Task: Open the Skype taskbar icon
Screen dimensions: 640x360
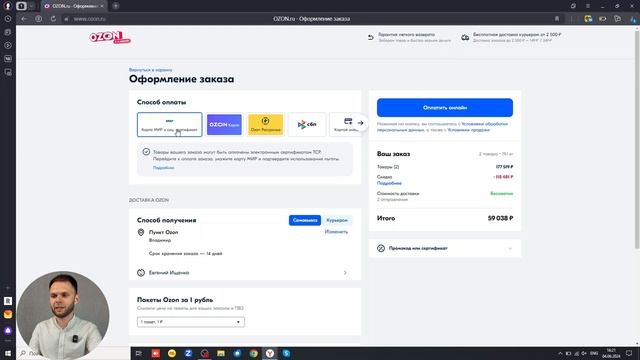Action: 287,353
